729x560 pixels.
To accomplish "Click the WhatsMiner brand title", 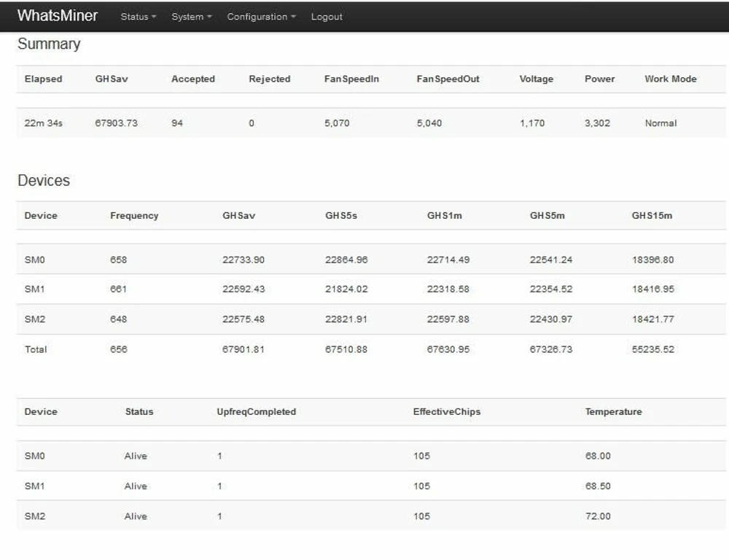I will coord(58,15).
